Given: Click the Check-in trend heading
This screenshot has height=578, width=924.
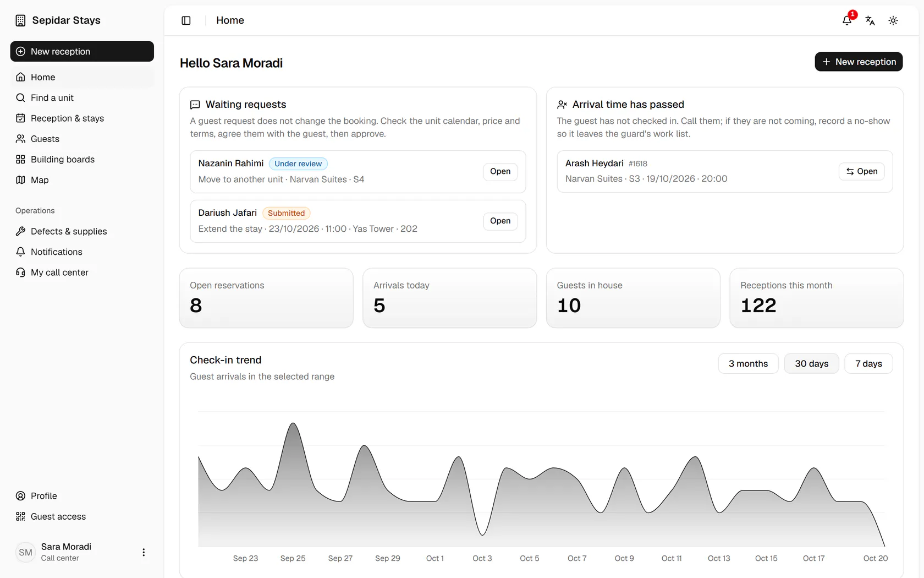Looking at the screenshot, I should tap(226, 360).
